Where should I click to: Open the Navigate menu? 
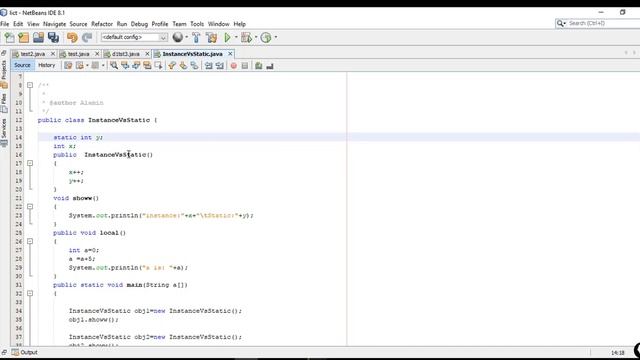click(x=54, y=24)
